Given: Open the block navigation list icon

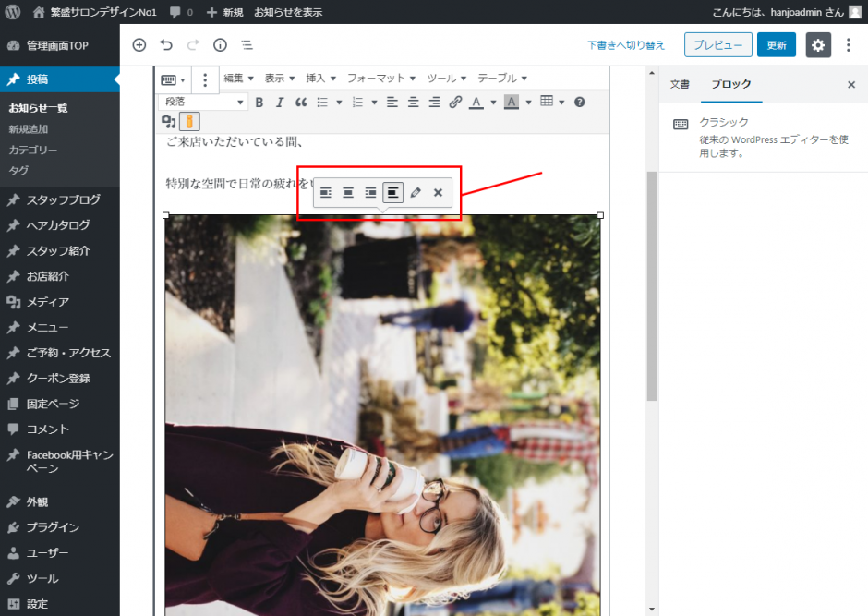Looking at the screenshot, I should pyautogui.click(x=247, y=44).
